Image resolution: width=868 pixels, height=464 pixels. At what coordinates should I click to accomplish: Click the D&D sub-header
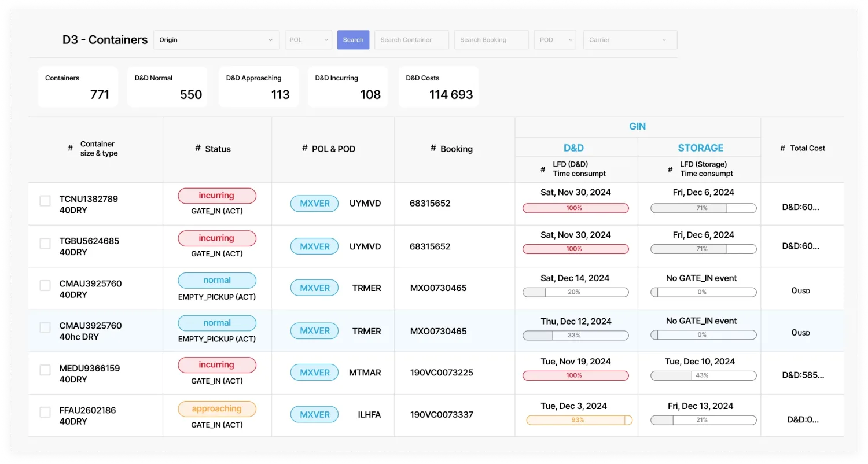coord(573,148)
